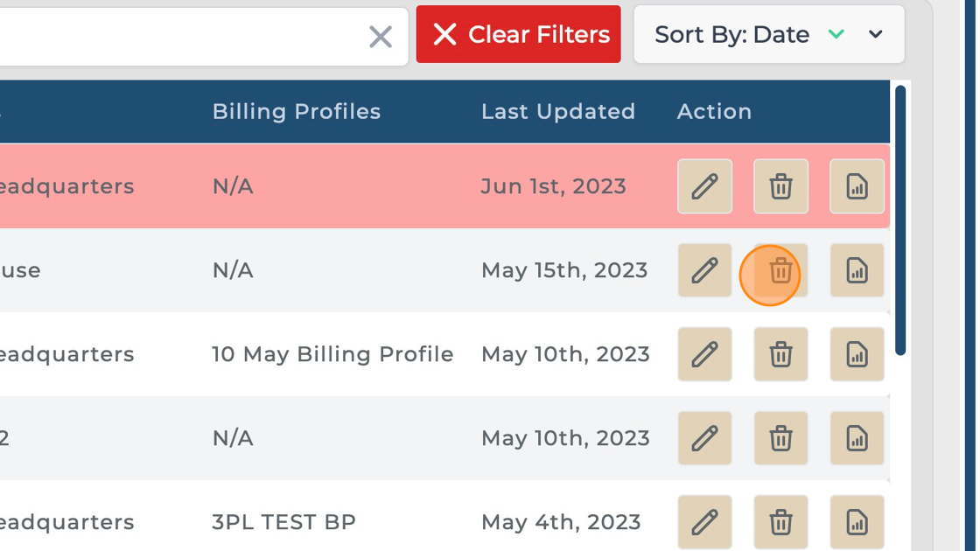
Task: Edit the May 15th, 2023 row
Action: (704, 270)
